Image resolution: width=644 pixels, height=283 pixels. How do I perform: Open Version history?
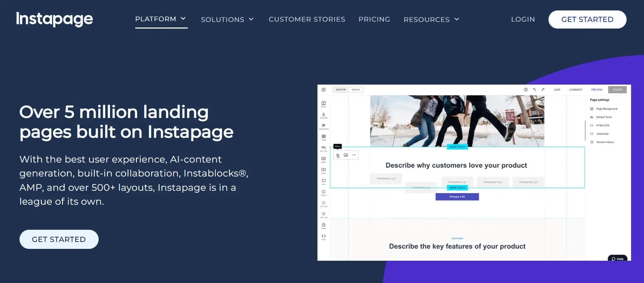point(602,142)
